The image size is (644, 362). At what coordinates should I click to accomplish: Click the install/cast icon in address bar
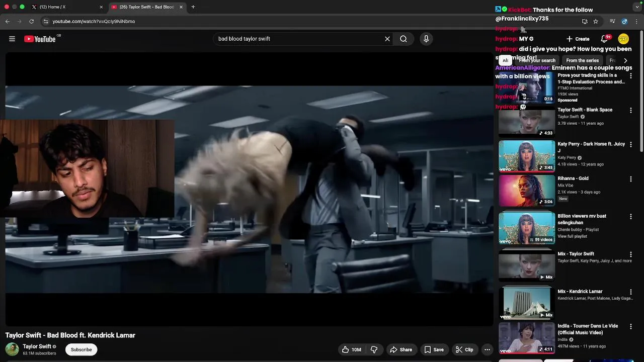pyautogui.click(x=585, y=21)
